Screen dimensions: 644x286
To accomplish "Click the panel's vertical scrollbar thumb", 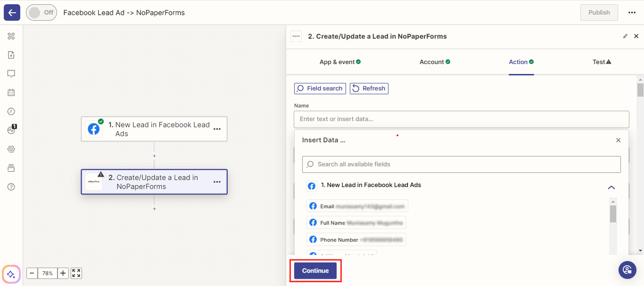I will point(640,90).
